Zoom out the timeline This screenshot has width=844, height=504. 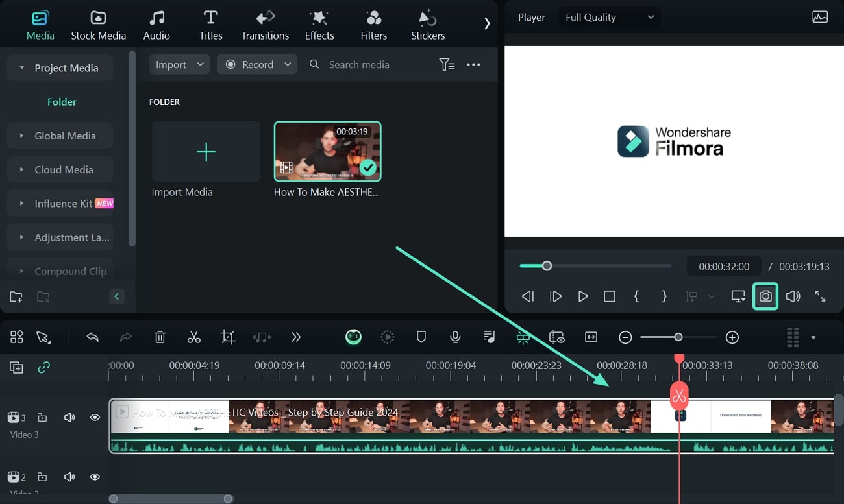(x=625, y=337)
